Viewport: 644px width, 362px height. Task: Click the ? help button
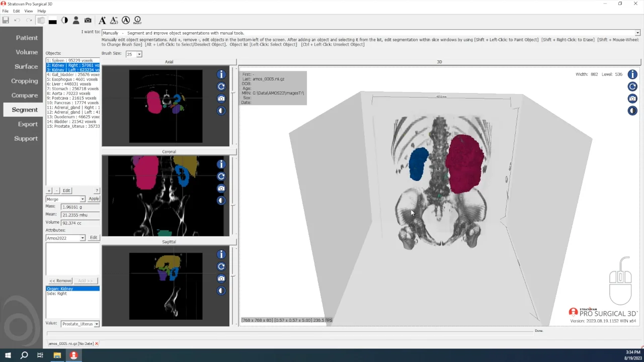pos(97,191)
